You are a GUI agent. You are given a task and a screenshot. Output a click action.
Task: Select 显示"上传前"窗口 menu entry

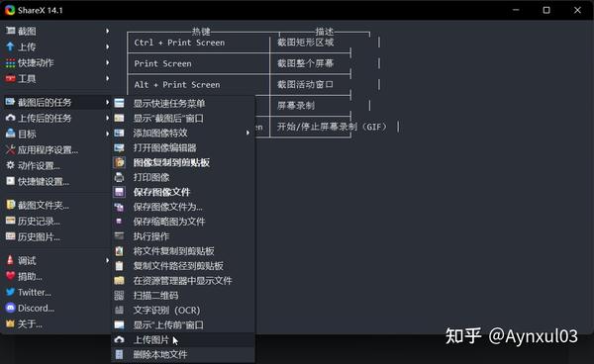point(183,324)
